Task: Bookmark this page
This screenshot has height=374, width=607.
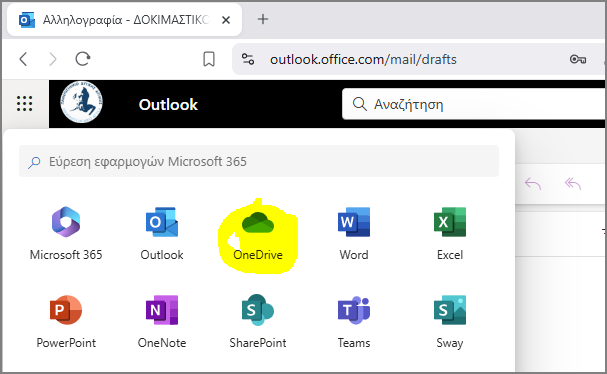Action: pos(209,59)
